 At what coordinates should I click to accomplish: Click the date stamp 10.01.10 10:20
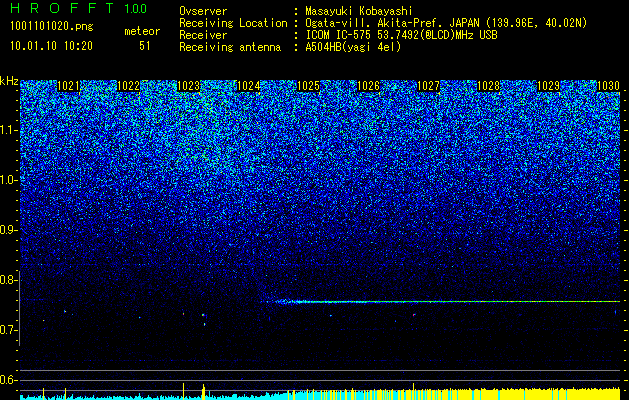tap(51, 46)
